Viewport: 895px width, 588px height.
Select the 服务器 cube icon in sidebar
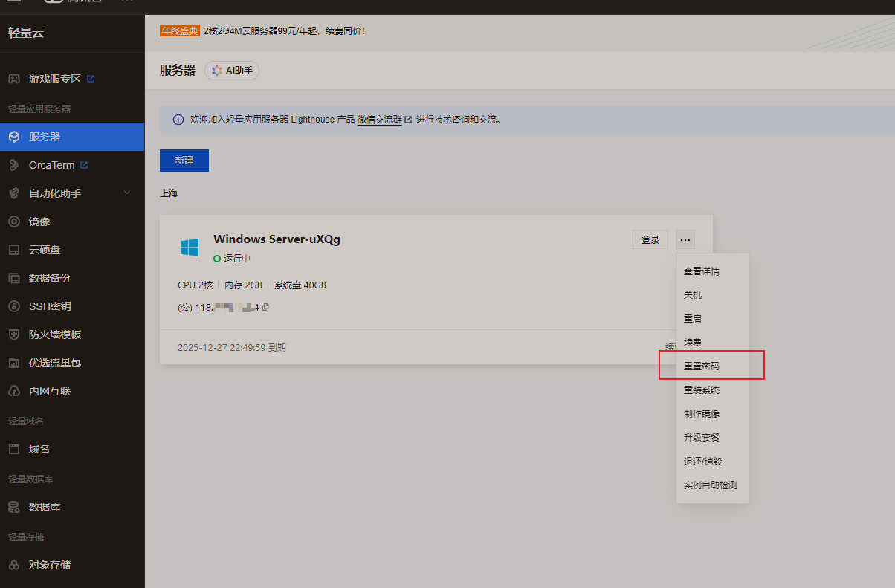13,137
